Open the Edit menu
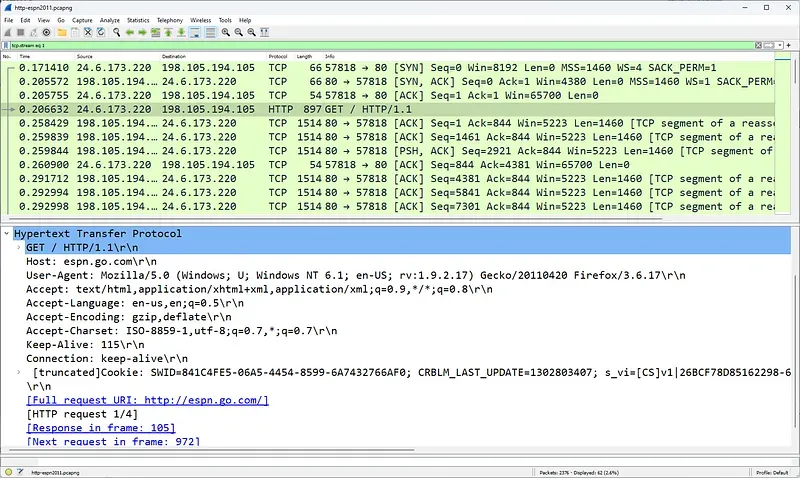 click(x=26, y=20)
